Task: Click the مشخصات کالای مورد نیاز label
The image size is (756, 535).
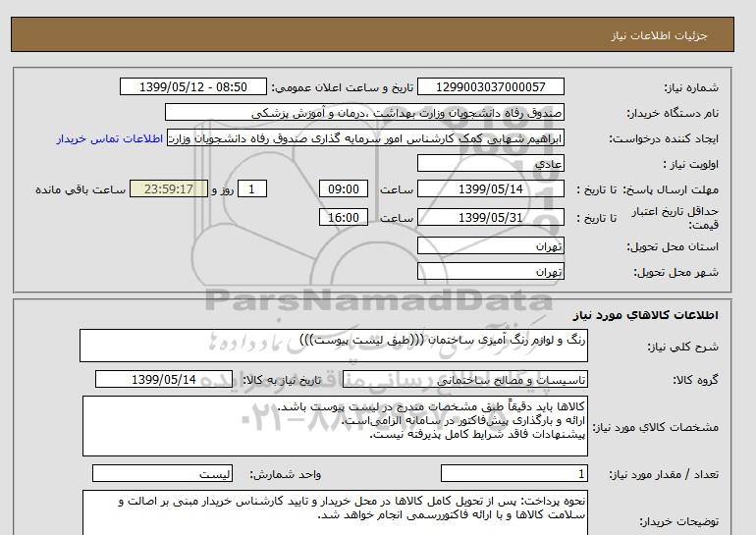Action: pyautogui.click(x=655, y=427)
